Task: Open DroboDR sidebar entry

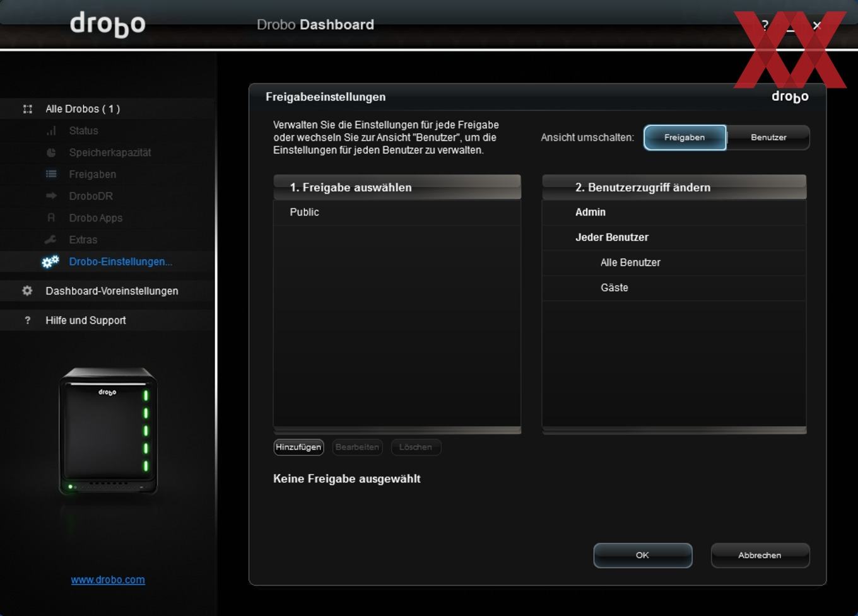Action: 91,196
